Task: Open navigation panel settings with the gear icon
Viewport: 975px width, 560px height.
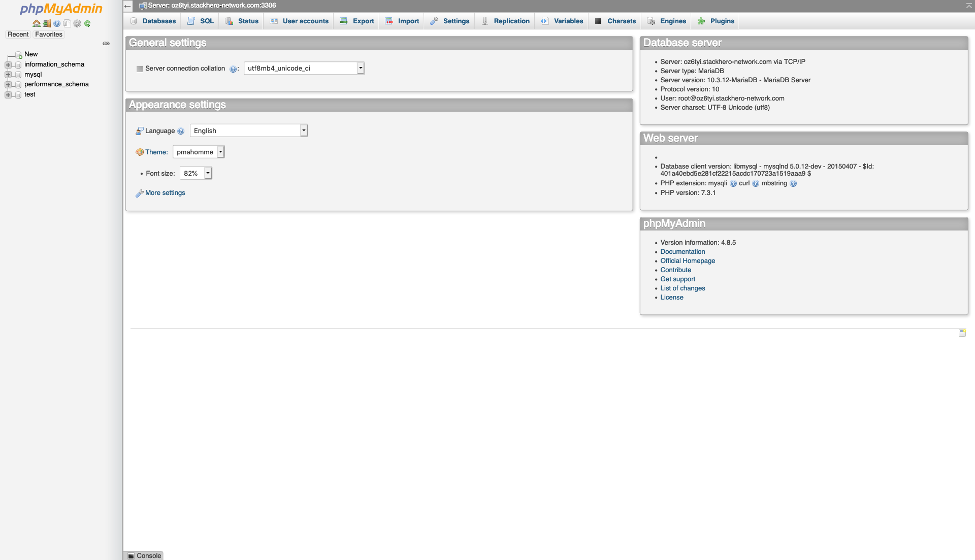Action: 77,23
